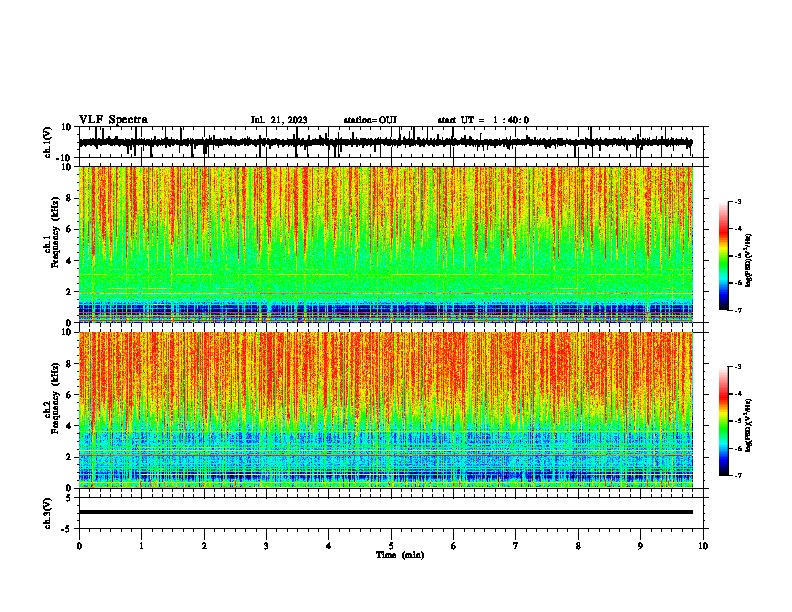Click the "ch.1(V)" axis label

point(48,142)
